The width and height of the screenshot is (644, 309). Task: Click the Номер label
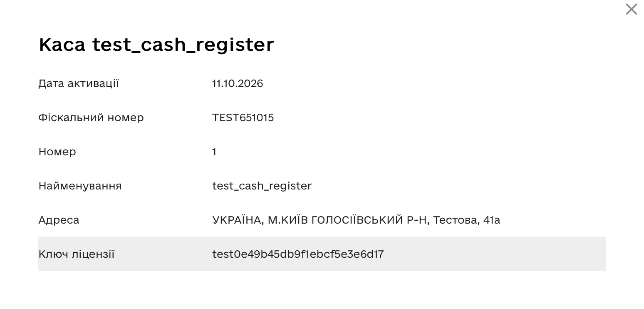click(x=57, y=152)
